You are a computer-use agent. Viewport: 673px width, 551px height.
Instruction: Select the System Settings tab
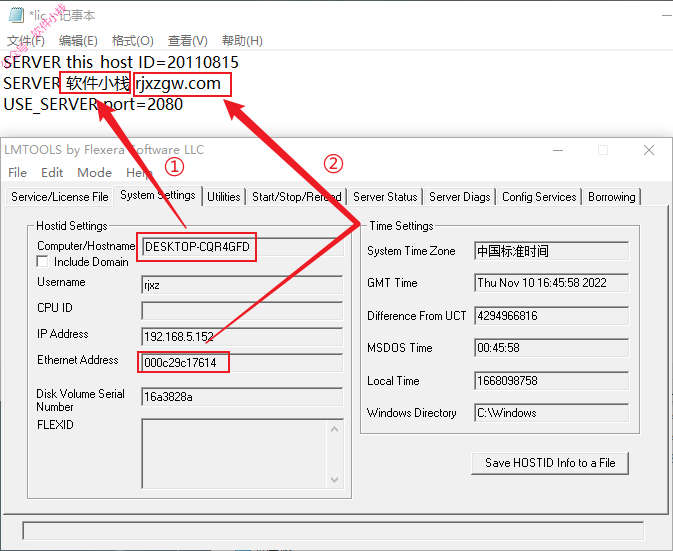click(x=158, y=195)
